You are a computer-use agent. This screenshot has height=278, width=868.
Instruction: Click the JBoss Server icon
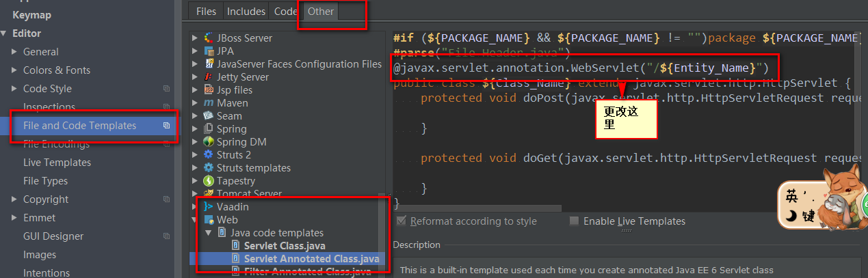click(x=209, y=38)
